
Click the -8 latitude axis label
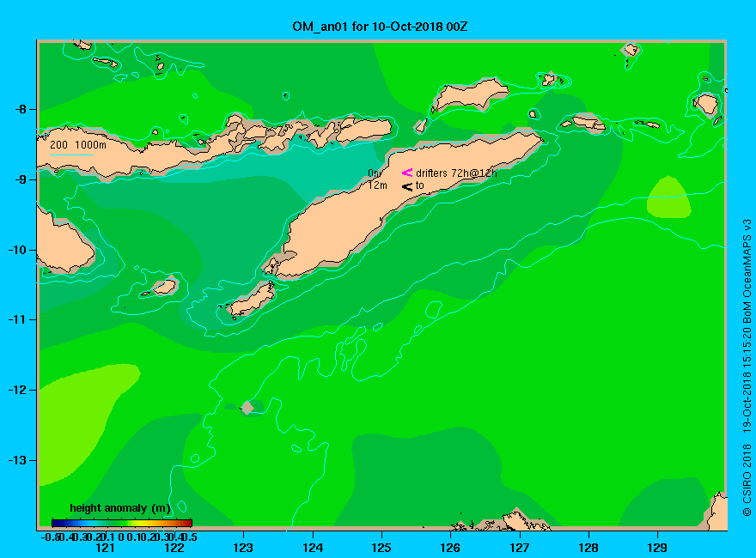click(x=21, y=109)
